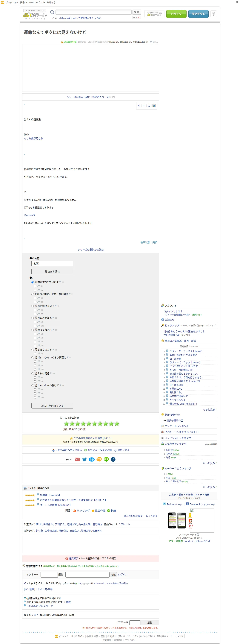Viewport: 240px width, 644px height.
Task: Open the hamburger menu at top right
Action: pos(237,2)
